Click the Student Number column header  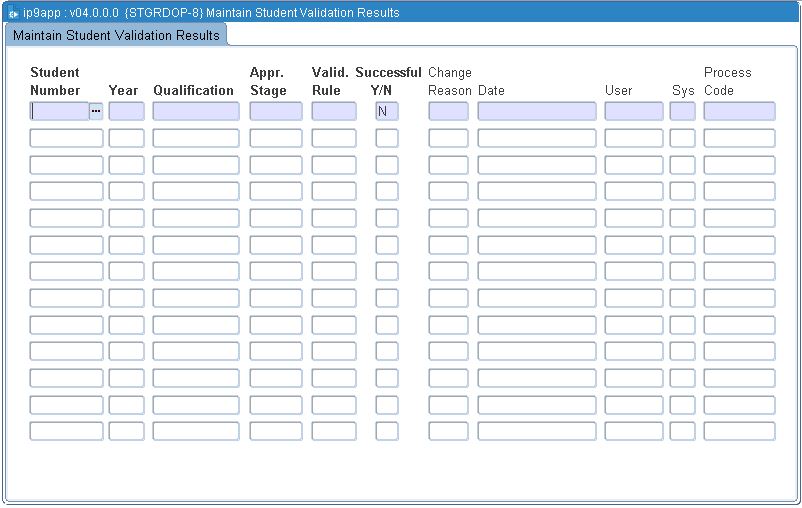[55, 81]
